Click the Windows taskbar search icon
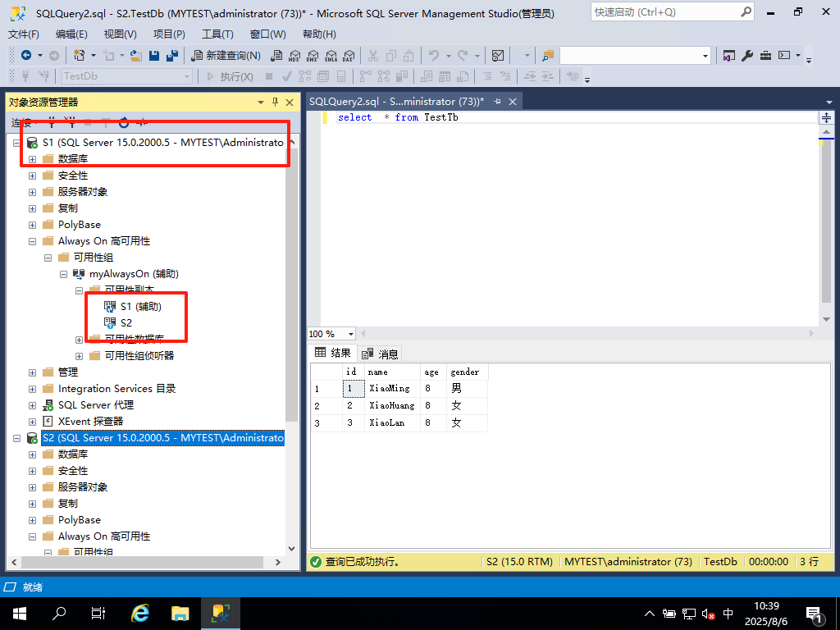 pyautogui.click(x=59, y=614)
